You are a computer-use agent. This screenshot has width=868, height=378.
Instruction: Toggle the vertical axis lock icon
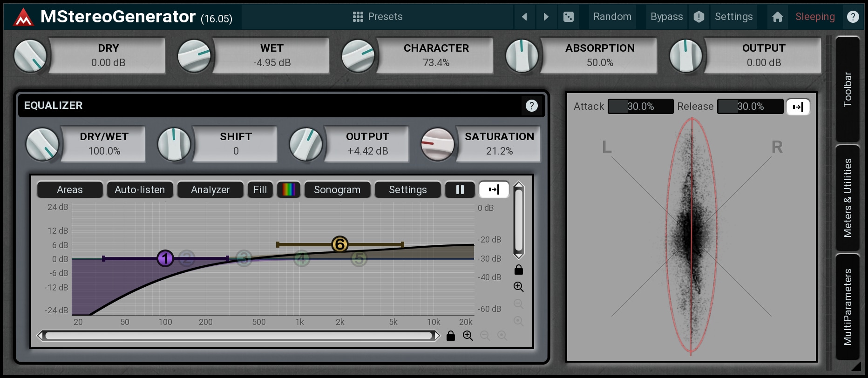point(518,270)
